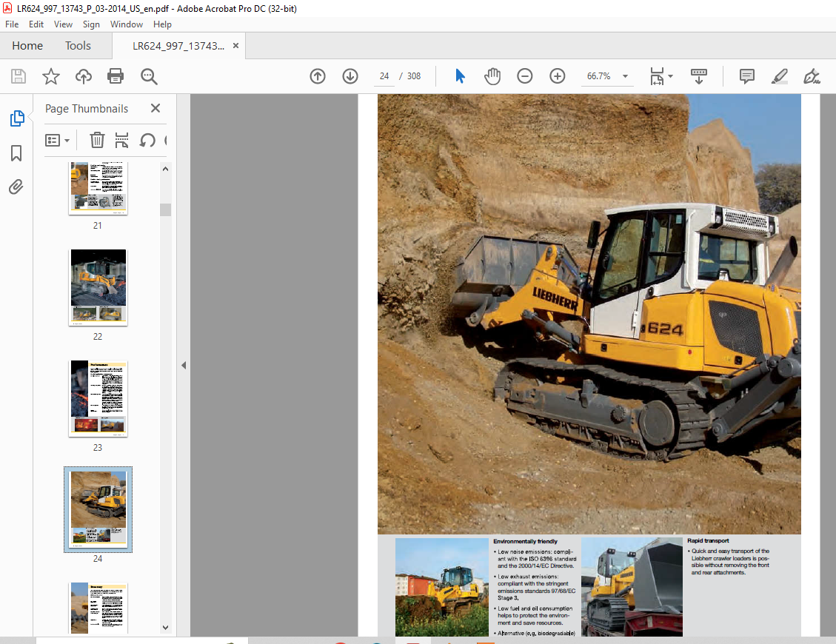Open the Attachments paperclip pane

[x=16, y=187]
